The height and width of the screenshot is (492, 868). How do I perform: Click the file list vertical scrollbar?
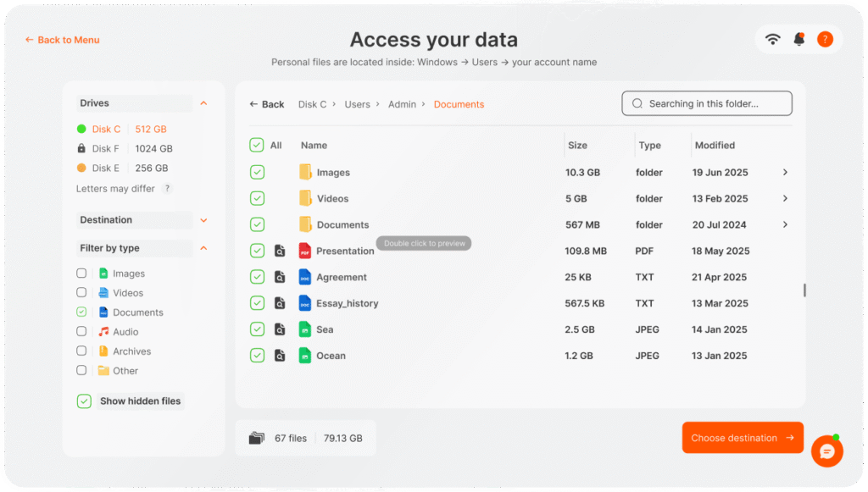click(x=804, y=290)
